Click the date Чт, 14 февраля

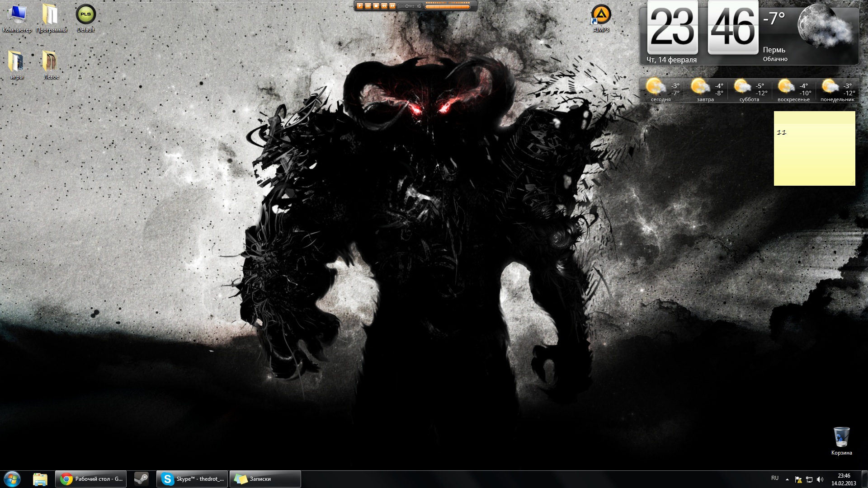point(671,60)
